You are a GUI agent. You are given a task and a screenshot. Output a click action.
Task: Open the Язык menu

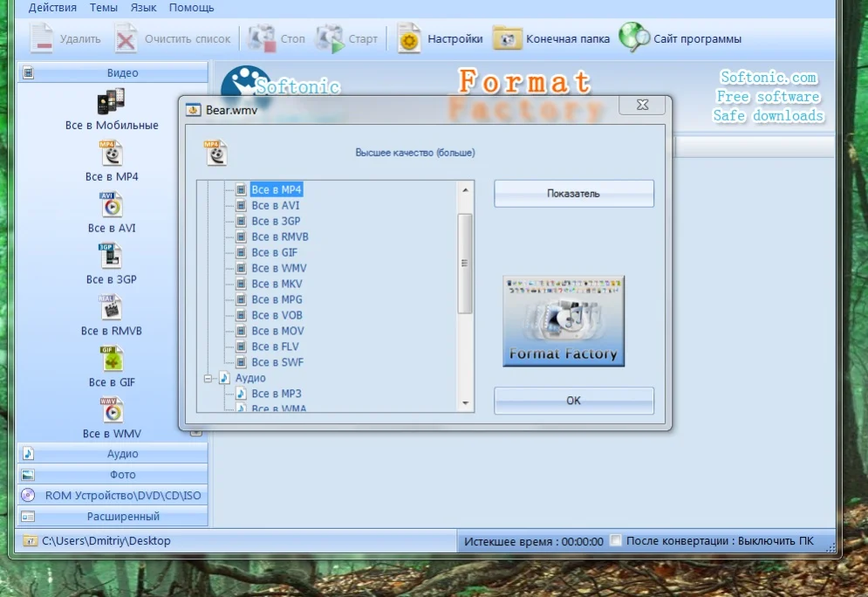pos(143,8)
